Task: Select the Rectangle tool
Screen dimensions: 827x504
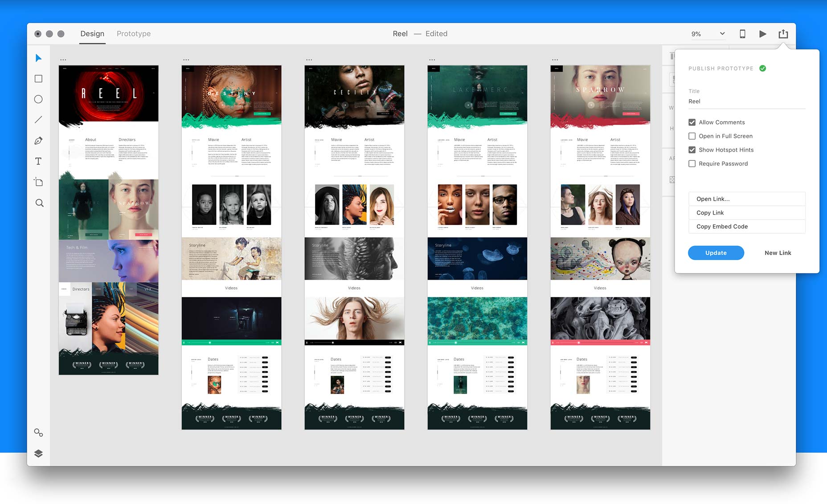Action: pos(38,78)
